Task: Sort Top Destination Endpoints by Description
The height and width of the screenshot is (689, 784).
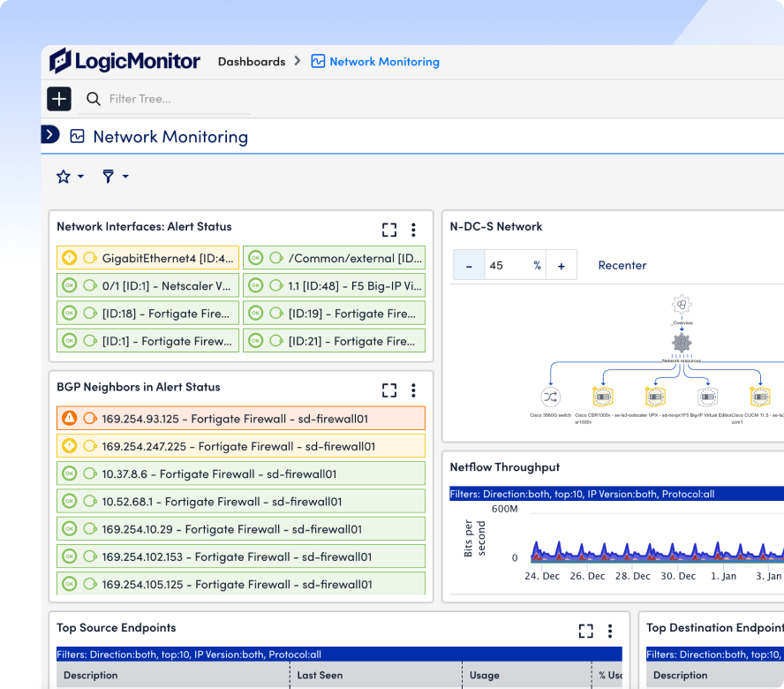Action: click(x=715, y=675)
